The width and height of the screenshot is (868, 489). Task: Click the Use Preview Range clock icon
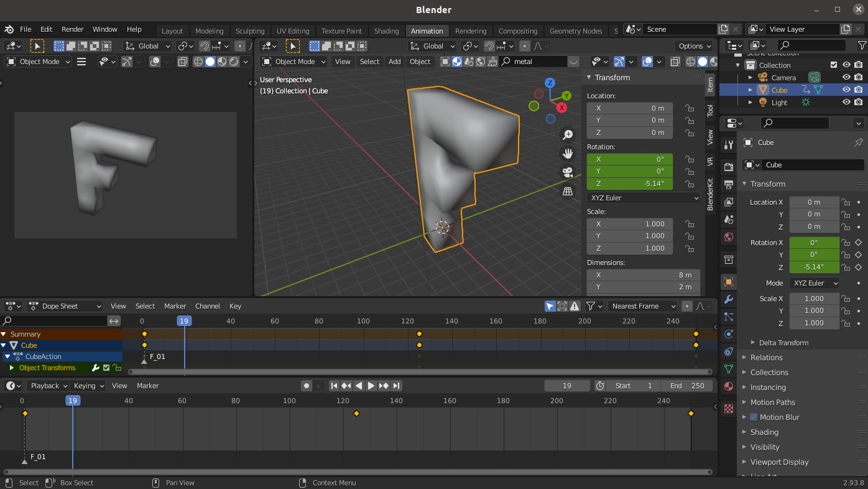click(x=600, y=386)
